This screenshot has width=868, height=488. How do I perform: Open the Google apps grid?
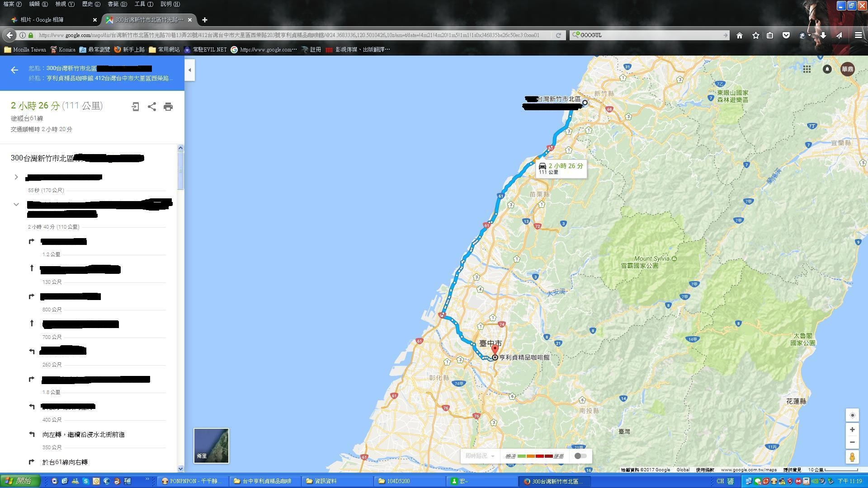coord(807,69)
